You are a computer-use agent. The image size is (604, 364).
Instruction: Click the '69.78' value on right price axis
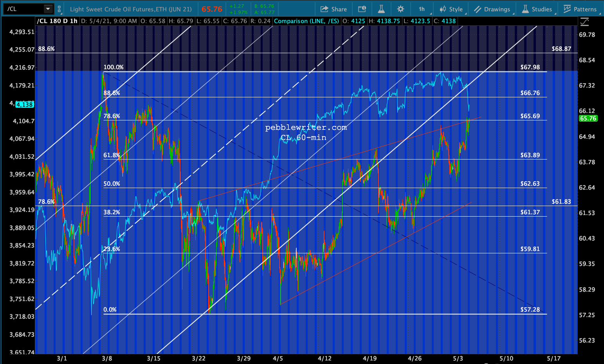(x=587, y=35)
